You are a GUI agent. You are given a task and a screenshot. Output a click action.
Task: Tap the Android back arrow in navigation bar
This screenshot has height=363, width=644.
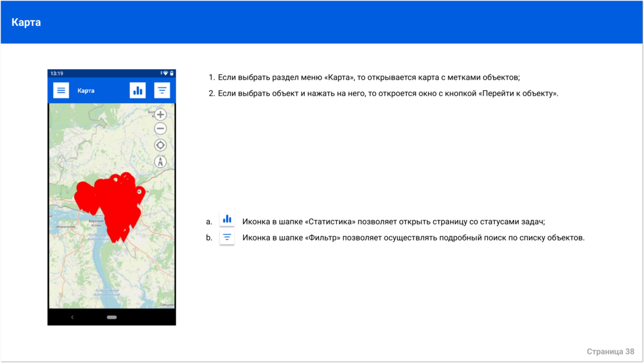[72, 317]
